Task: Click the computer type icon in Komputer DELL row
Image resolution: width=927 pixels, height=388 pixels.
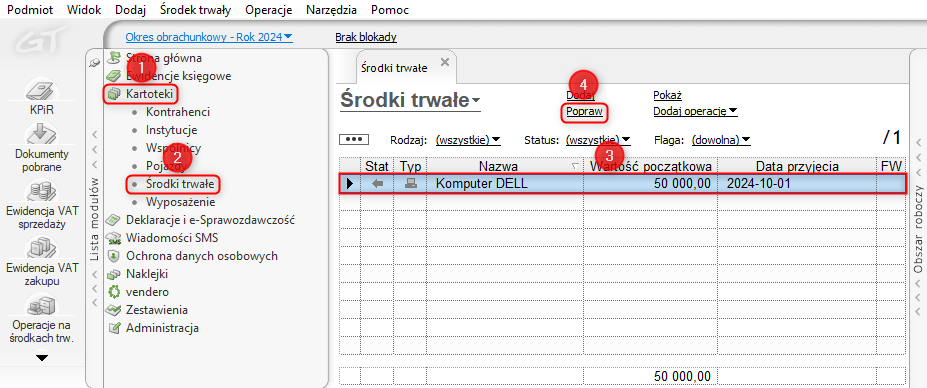Action: (410, 184)
